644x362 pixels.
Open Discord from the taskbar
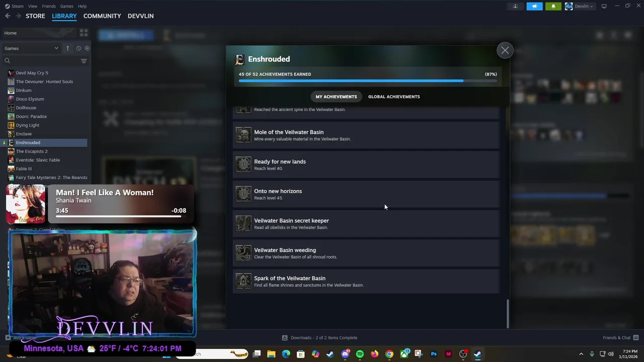(x=345, y=354)
